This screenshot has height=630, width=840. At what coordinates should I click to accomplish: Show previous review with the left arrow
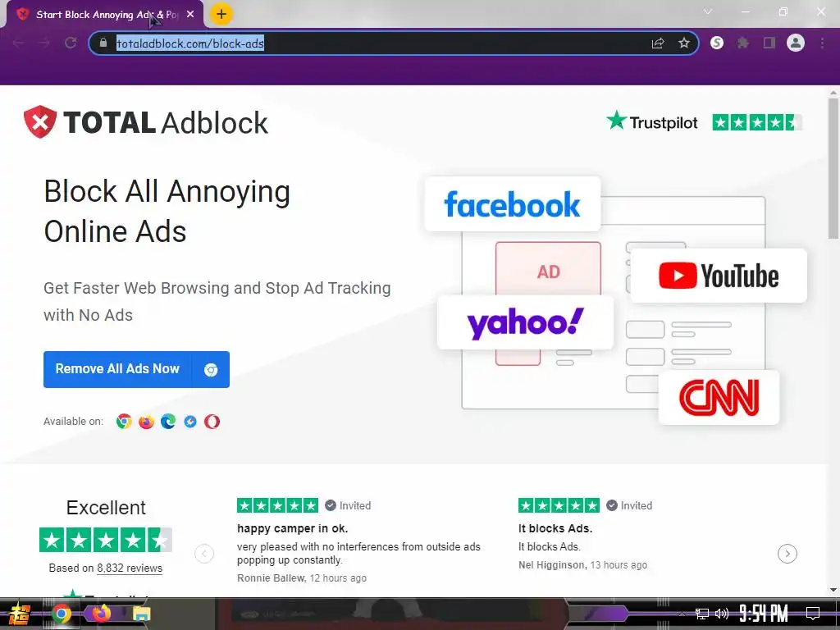tap(204, 554)
